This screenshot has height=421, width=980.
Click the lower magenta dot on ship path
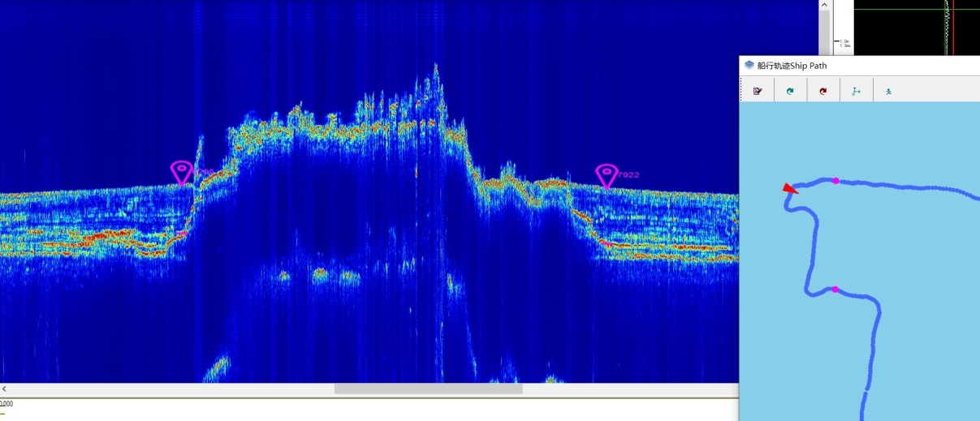(835, 290)
